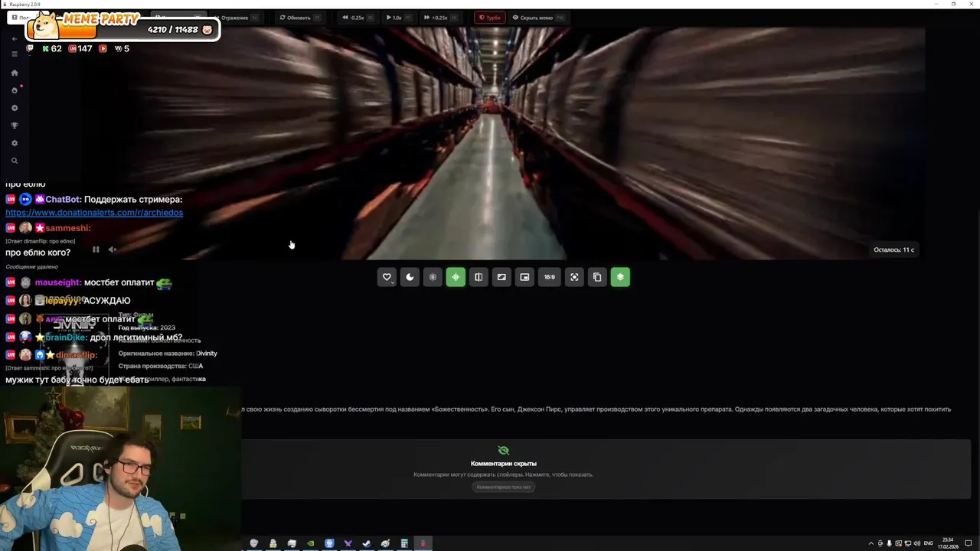Open notification center on taskbar
The width and height of the screenshot is (980, 551).
[969, 543]
